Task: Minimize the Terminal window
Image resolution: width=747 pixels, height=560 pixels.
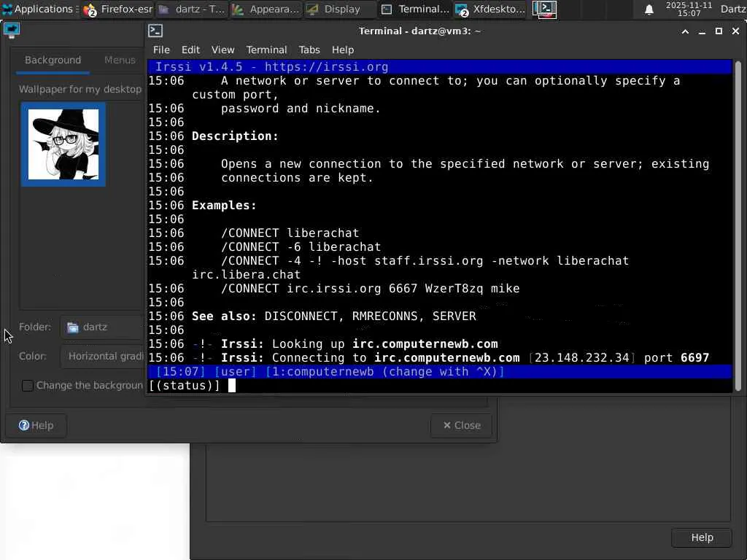Action: click(702, 31)
